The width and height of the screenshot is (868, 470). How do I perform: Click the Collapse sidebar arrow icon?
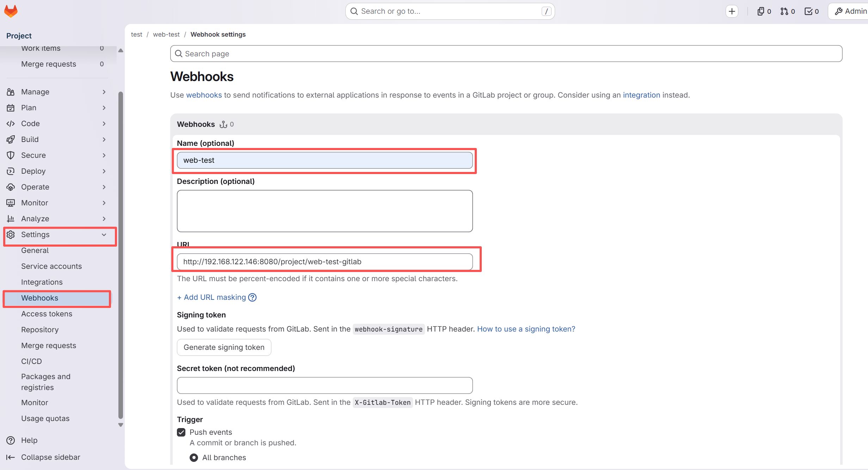[11, 457]
